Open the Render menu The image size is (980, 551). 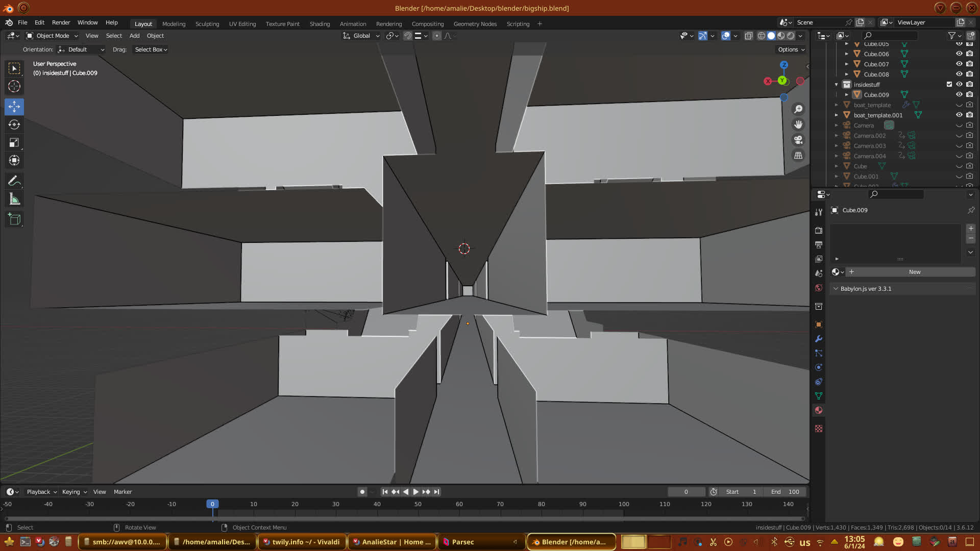61,22
